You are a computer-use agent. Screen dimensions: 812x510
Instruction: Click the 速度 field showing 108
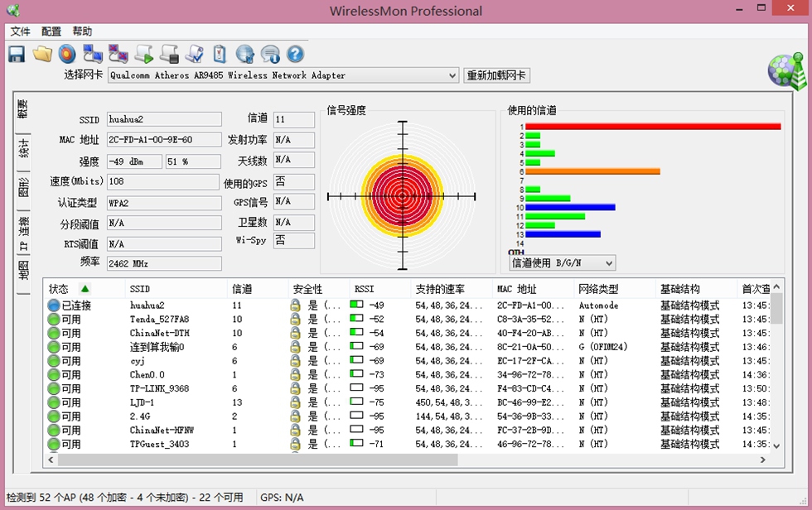(x=163, y=181)
